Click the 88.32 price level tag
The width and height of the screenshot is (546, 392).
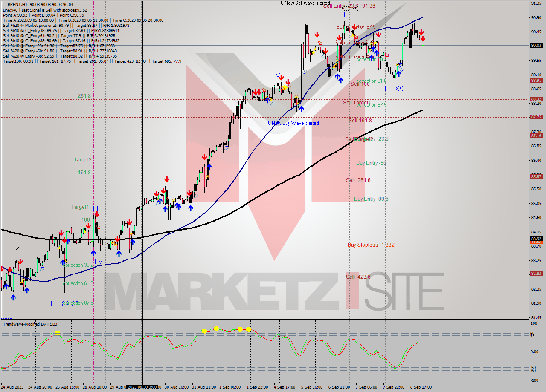click(x=536, y=99)
